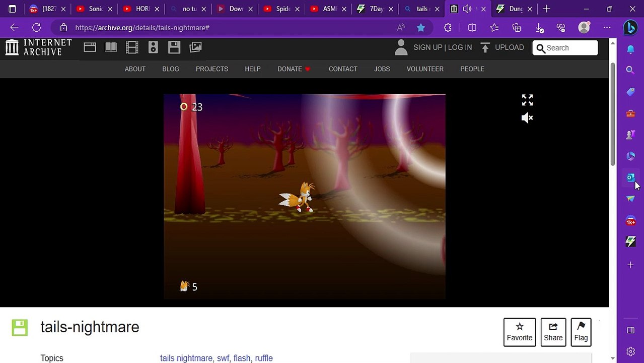Image resolution: width=644 pixels, height=363 pixels.
Task: Open the Software floppy disk icon
Action: tap(174, 47)
